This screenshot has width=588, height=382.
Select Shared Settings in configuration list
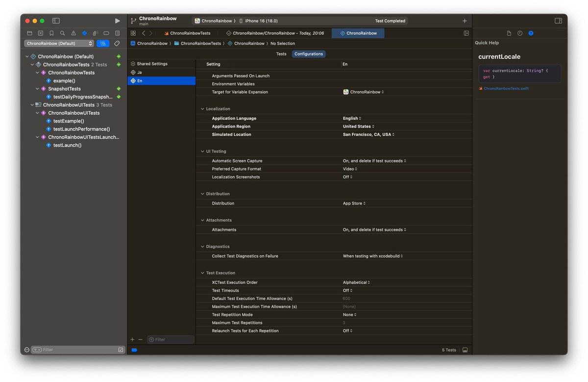pyautogui.click(x=162, y=64)
